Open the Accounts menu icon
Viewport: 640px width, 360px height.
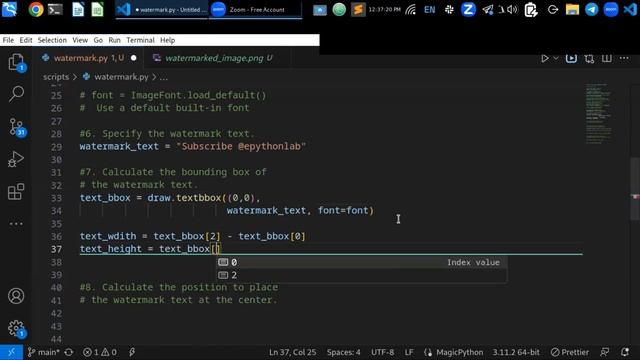pyautogui.click(x=16, y=296)
